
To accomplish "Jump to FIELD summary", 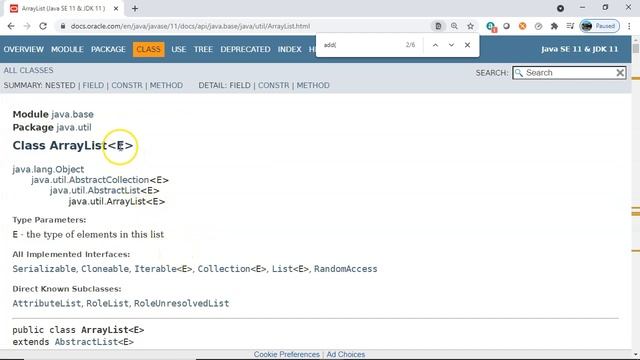I will [93, 85].
